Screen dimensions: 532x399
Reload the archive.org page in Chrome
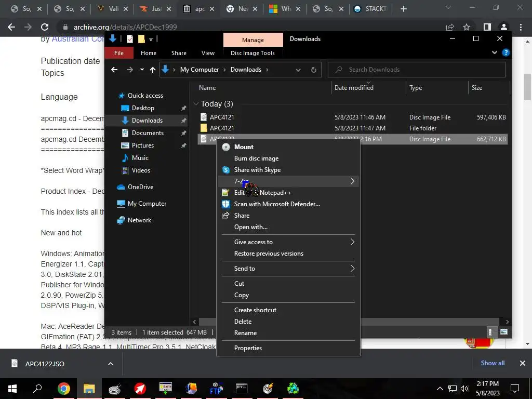coord(45,27)
